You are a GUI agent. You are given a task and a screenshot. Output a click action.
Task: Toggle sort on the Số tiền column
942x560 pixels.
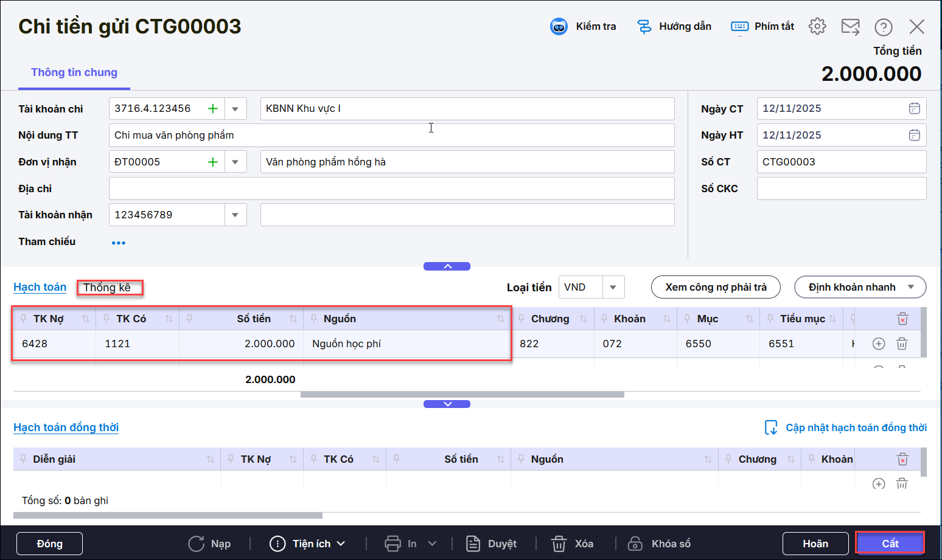(x=293, y=319)
